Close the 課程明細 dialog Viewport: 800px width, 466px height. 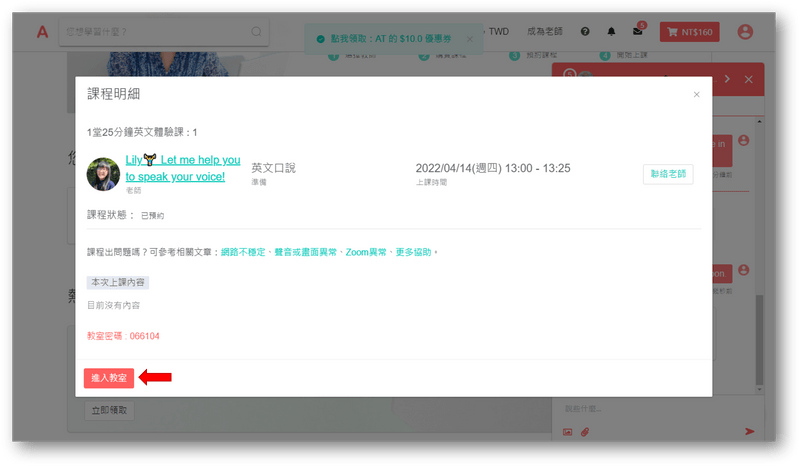point(696,94)
